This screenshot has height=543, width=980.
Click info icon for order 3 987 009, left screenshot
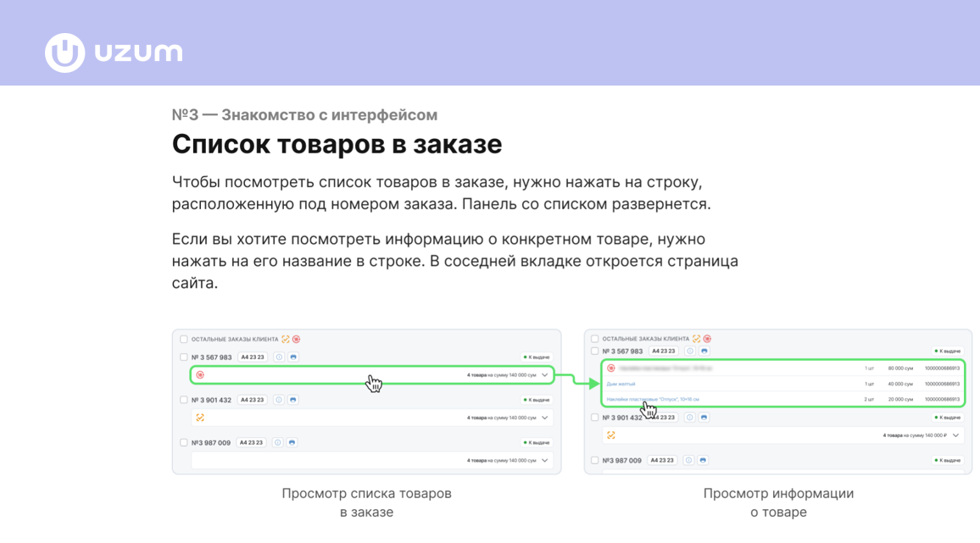coord(277,442)
